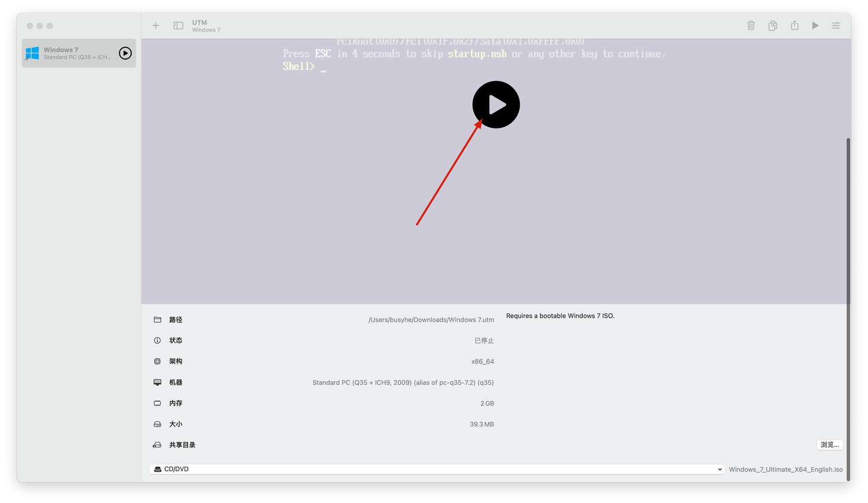Image resolution: width=868 pixels, height=503 pixels.
Task: Open VM settings via the sliders icon
Action: pyautogui.click(x=836, y=25)
